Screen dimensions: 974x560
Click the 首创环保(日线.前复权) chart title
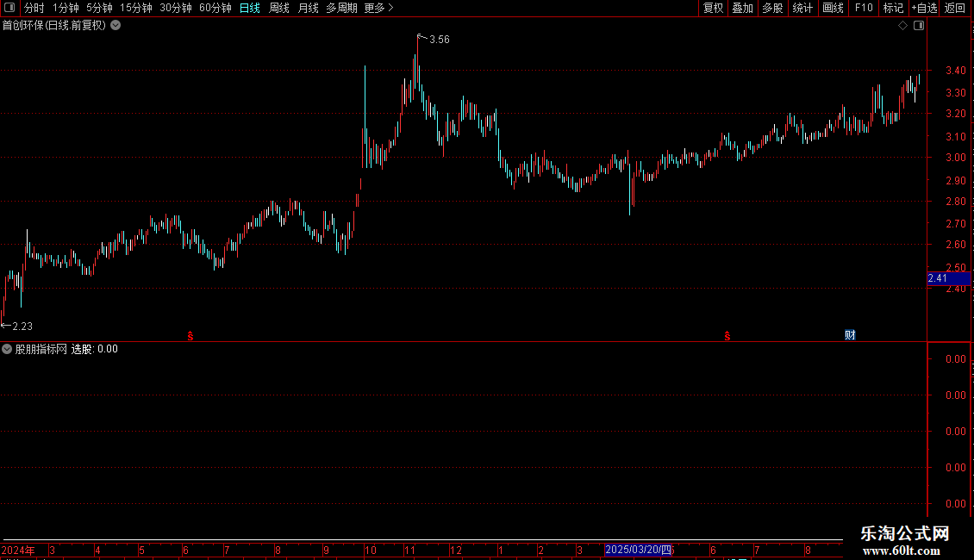click(x=54, y=26)
